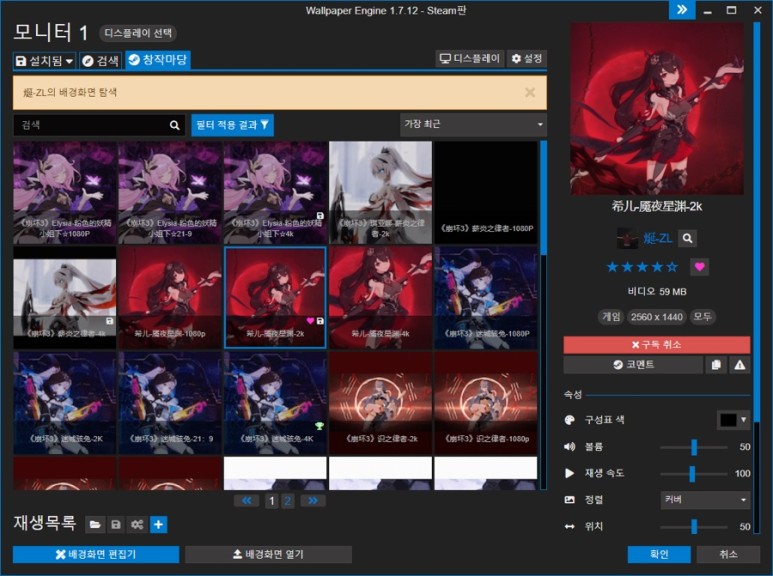The height and width of the screenshot is (576, 773).
Task: Select 识之律者-1080p thumbnail
Action: point(486,402)
